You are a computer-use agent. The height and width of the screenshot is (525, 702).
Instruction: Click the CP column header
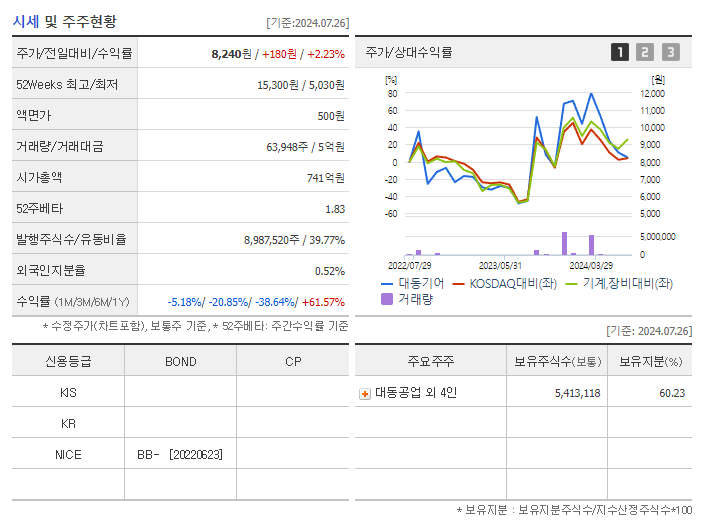pyautogui.click(x=293, y=362)
